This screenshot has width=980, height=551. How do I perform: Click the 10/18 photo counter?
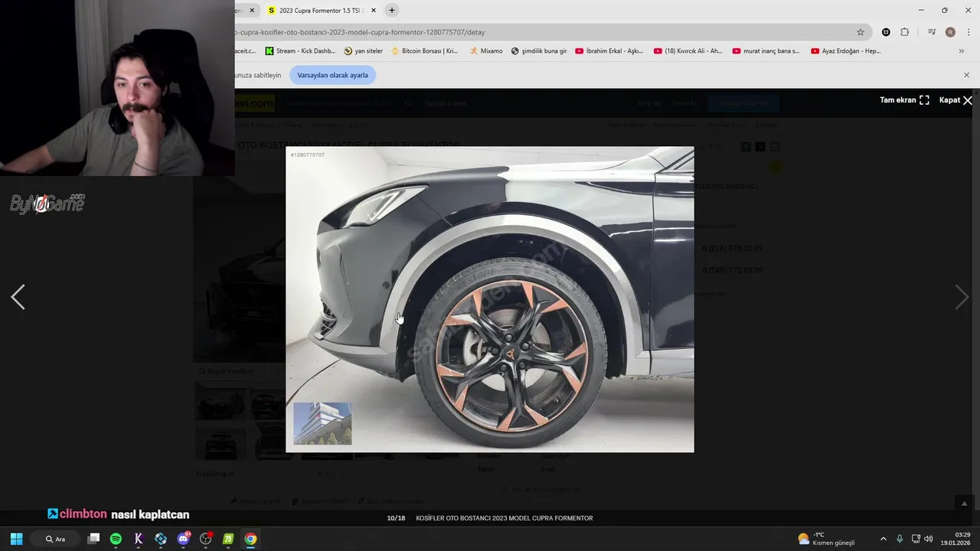click(396, 518)
